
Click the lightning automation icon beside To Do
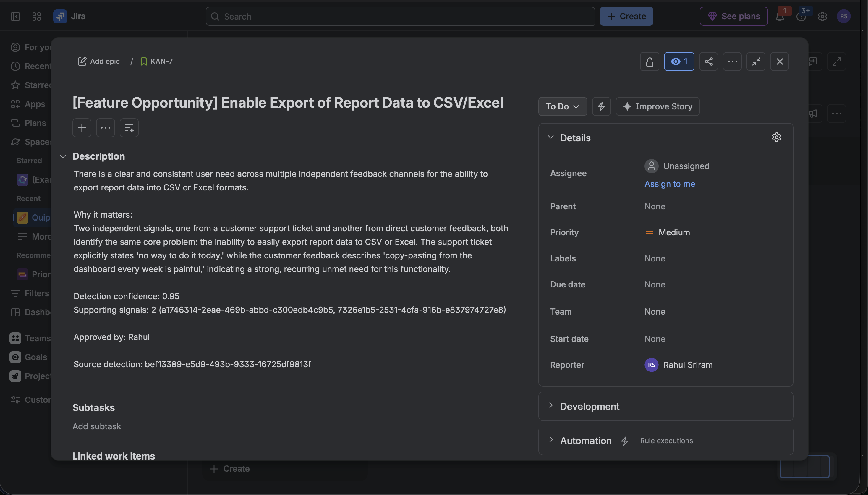pos(601,106)
